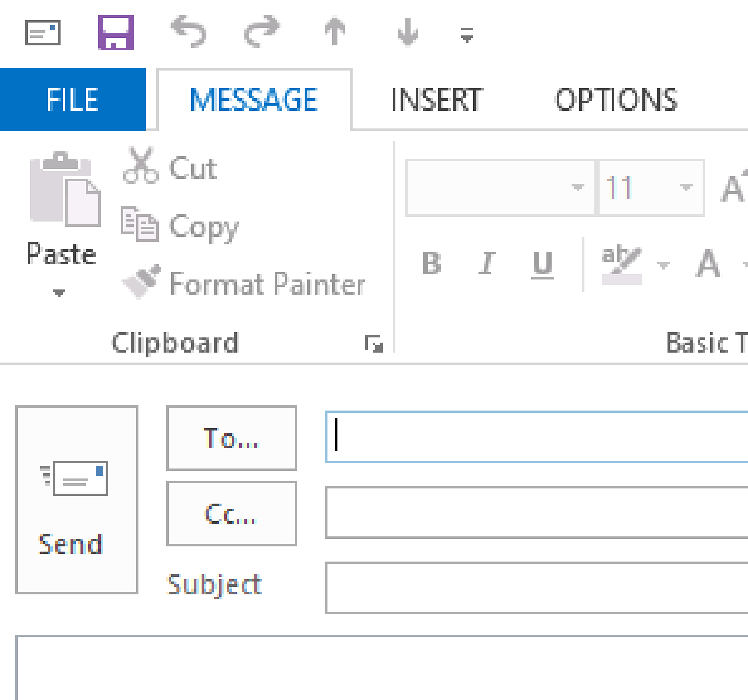The image size is (748, 700).
Task: Open the FILE tab
Action: pos(73,100)
